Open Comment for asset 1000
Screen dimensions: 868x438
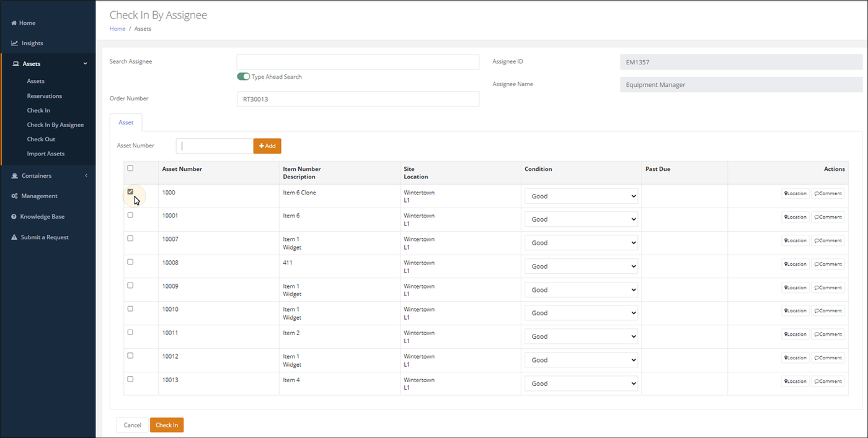pos(828,194)
